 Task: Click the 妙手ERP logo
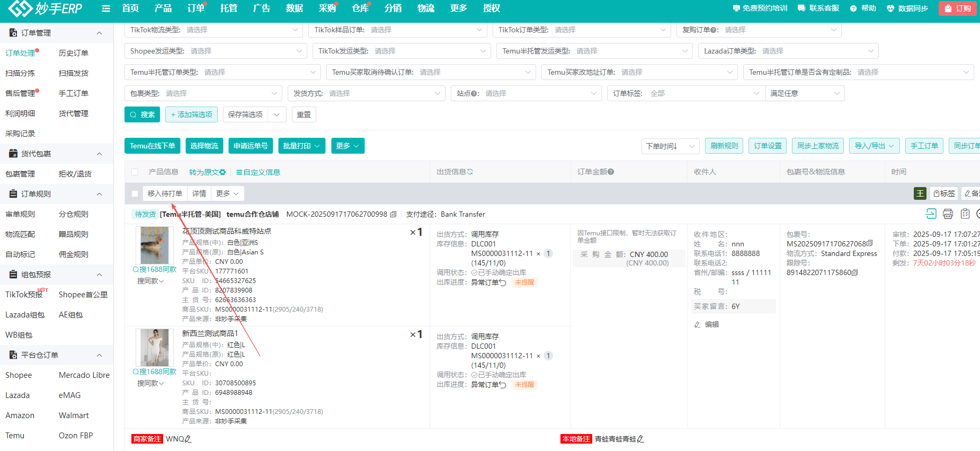pos(46,8)
